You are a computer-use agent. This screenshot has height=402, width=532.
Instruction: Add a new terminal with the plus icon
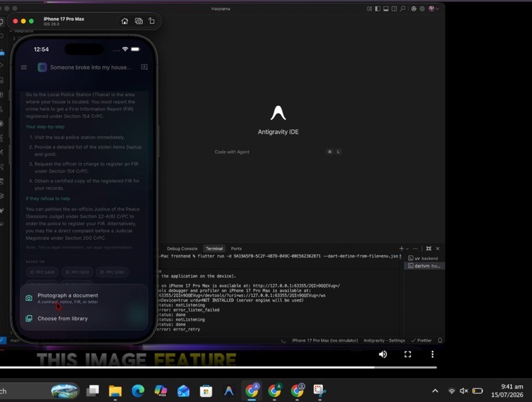click(x=402, y=248)
